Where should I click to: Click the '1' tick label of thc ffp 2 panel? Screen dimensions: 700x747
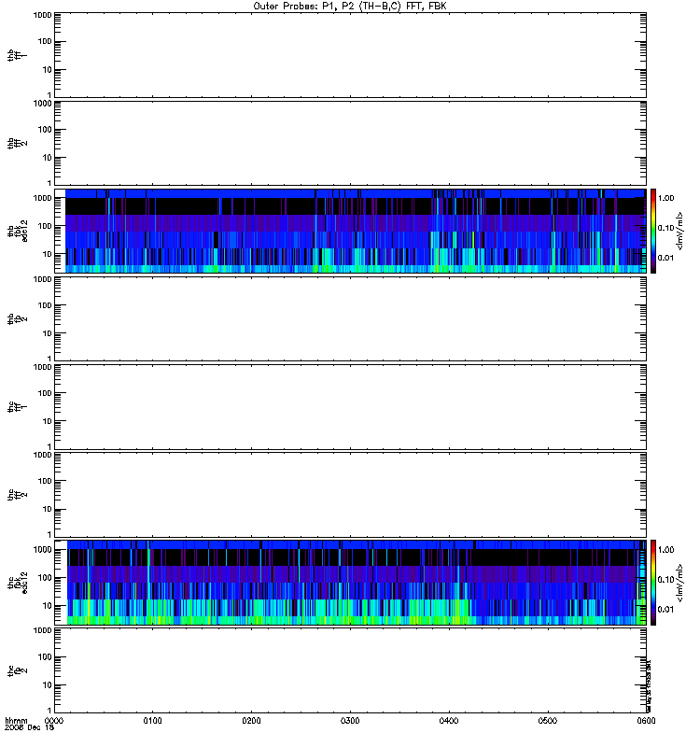point(49,711)
